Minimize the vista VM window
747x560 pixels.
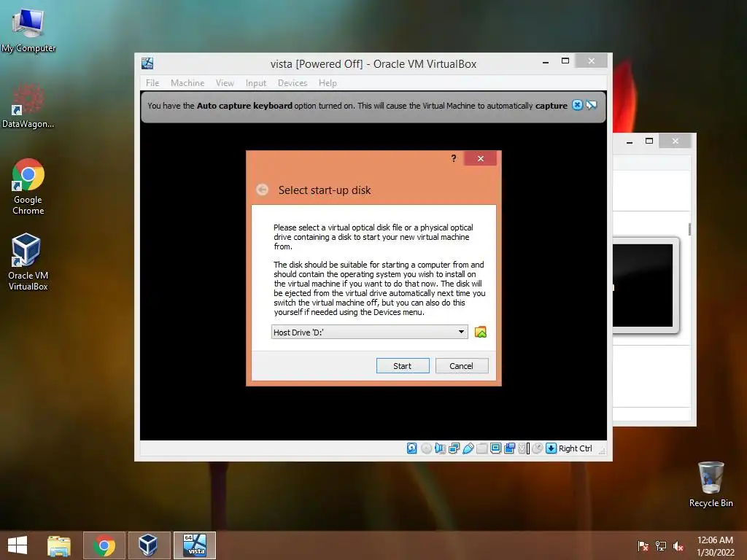[x=546, y=61]
